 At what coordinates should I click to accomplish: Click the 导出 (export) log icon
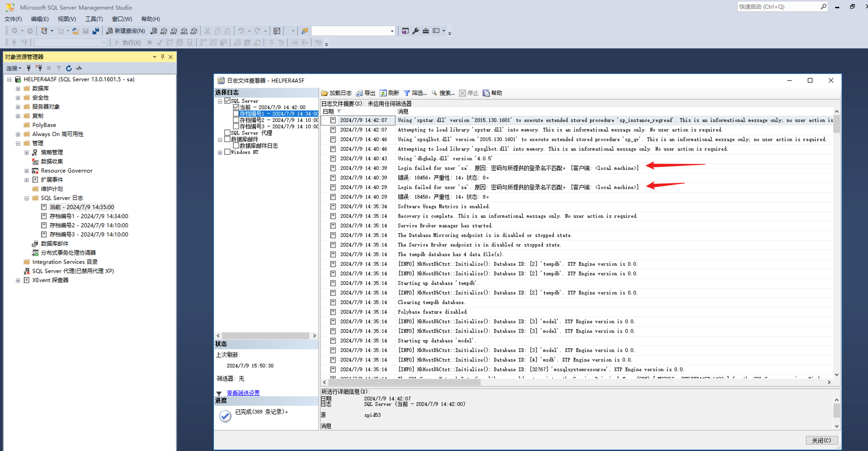(x=359, y=93)
